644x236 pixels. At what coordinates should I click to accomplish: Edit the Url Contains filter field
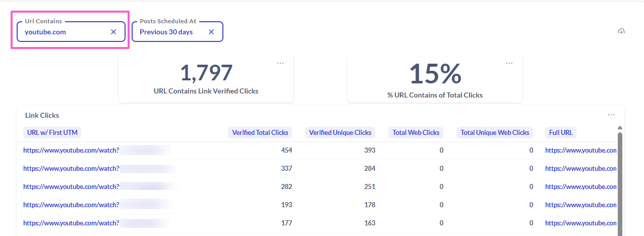63,32
